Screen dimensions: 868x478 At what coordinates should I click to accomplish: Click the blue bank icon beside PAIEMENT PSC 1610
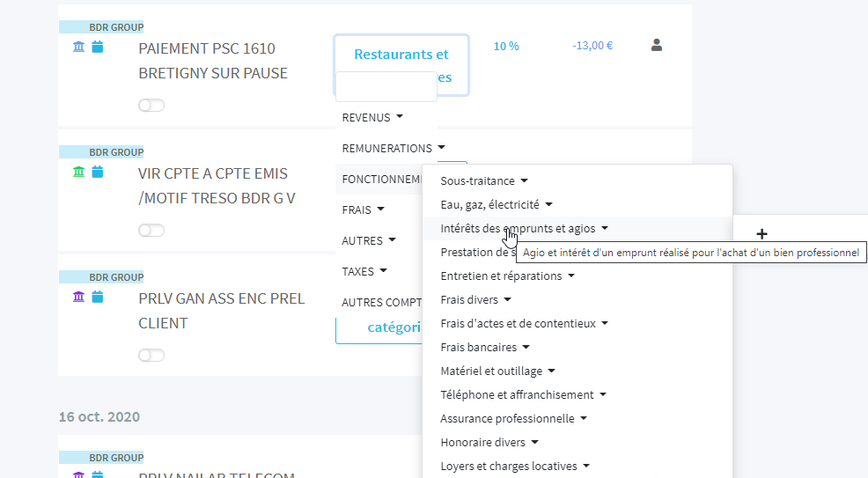[79, 47]
